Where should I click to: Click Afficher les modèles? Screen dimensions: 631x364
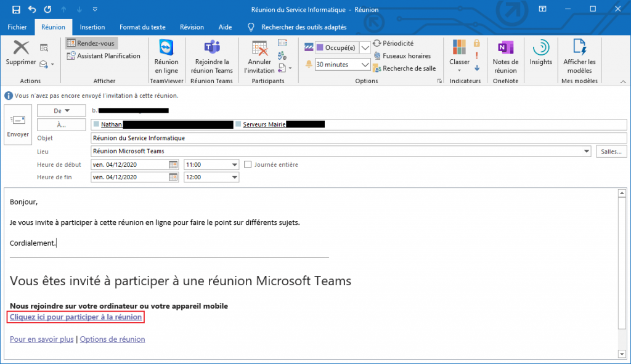point(579,57)
